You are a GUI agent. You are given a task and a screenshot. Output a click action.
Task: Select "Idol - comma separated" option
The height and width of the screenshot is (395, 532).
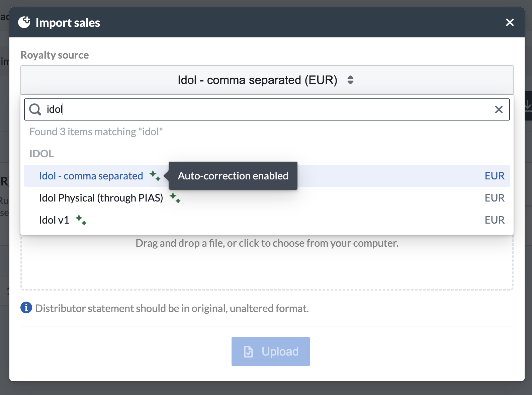tap(267, 176)
